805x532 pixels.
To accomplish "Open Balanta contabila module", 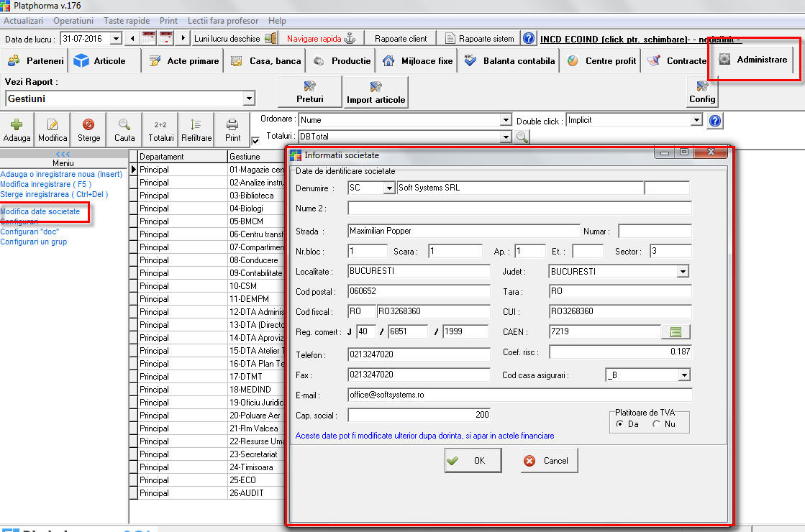I will coord(509,60).
